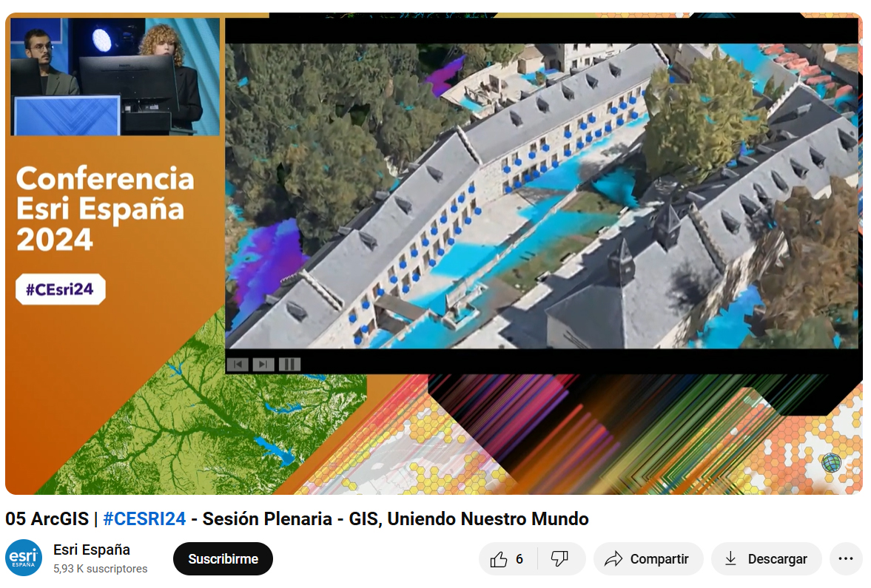The width and height of the screenshot is (871, 588).
Task: Click the 5,93 K suscriptores text
Action: (x=100, y=570)
